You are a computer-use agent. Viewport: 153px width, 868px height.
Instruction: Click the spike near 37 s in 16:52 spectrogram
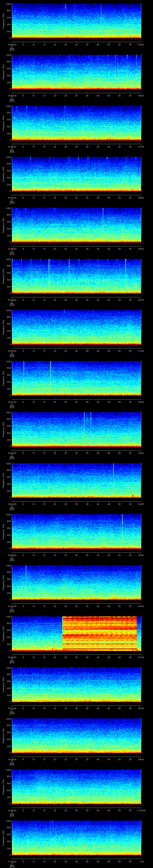[x=91, y=419]
